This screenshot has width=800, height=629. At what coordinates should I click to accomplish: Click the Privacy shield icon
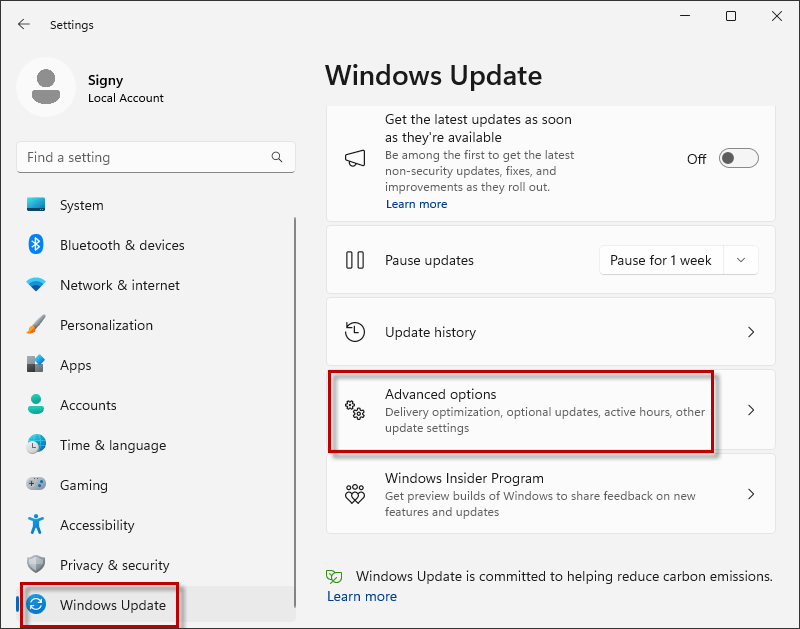[36, 564]
